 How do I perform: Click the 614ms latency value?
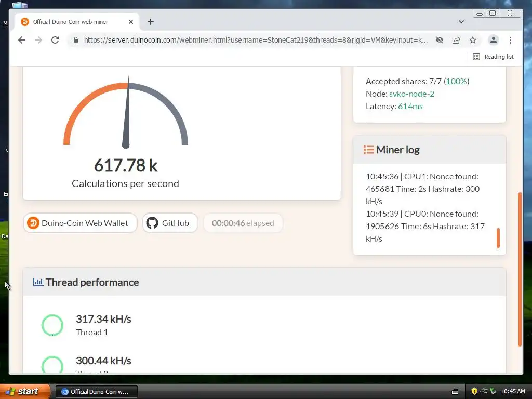(410, 106)
